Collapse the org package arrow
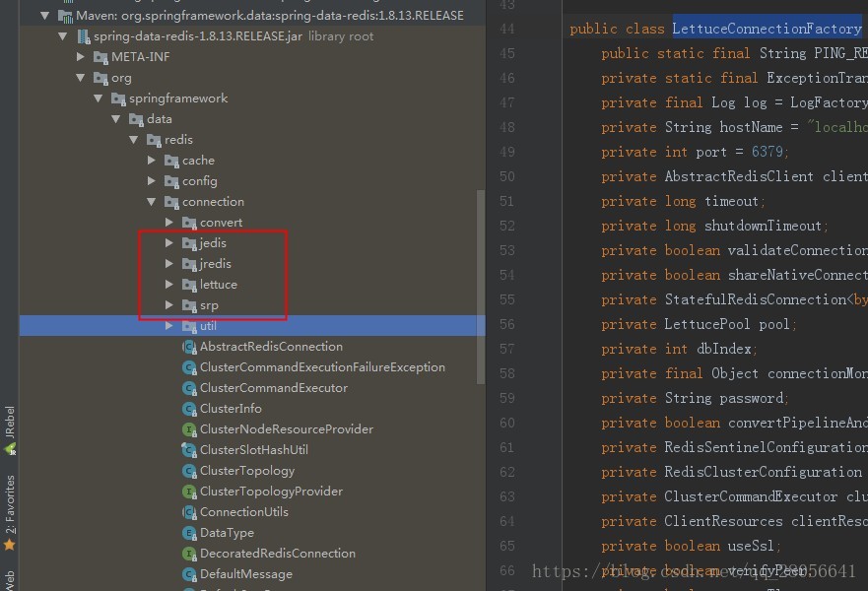This screenshot has width=868, height=591. pyautogui.click(x=80, y=78)
